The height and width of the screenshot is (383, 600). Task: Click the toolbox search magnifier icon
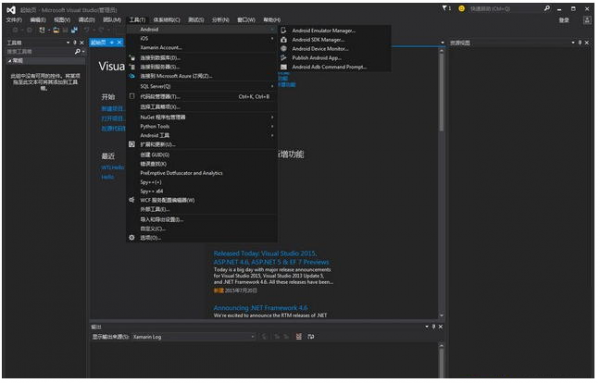click(78, 52)
